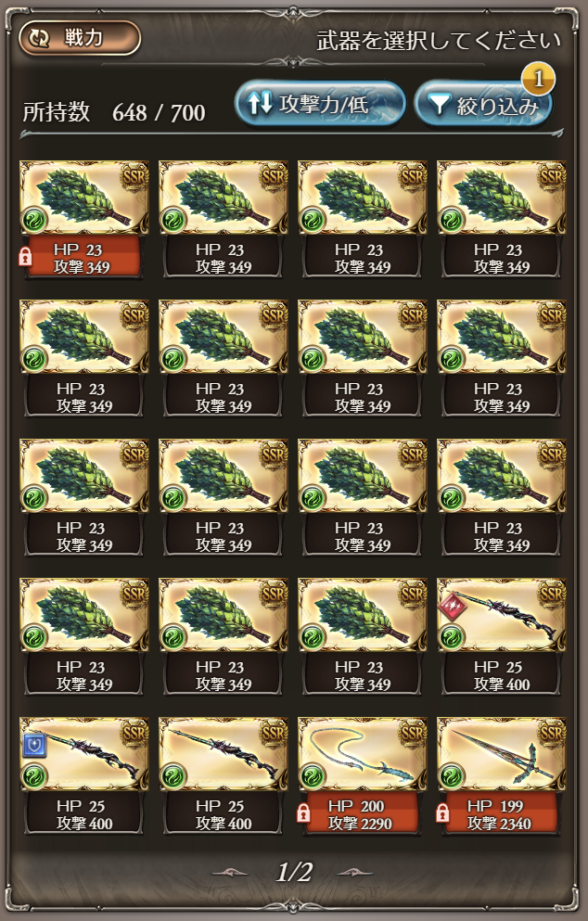Click the swap arrows icon in 戦力 button
The height and width of the screenshot is (921, 588).
42,39
